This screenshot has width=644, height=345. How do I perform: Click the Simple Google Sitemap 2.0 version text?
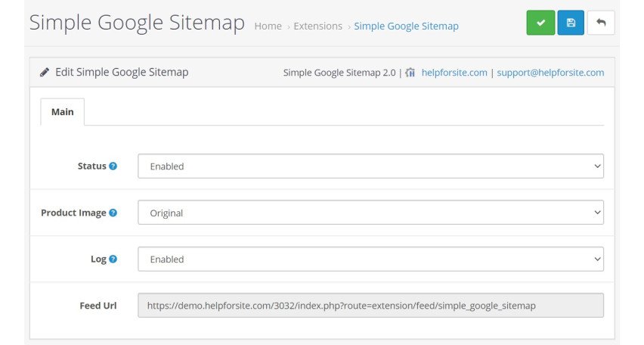[x=339, y=73]
